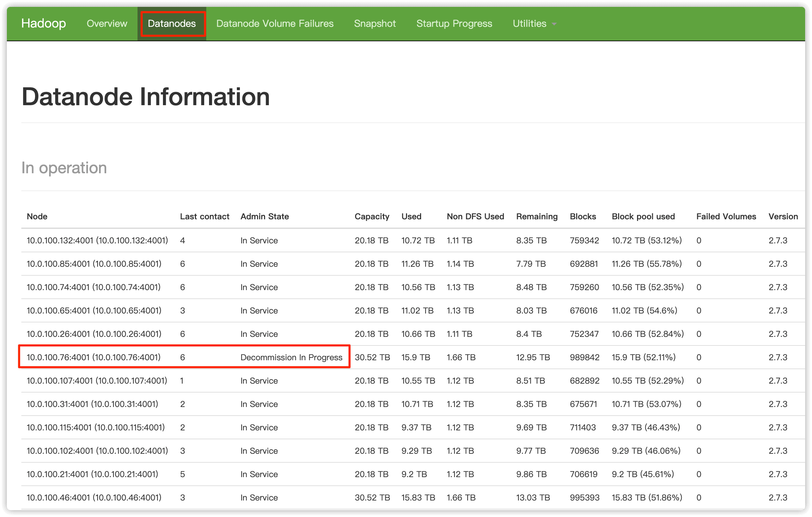Switch to the Snapshot tab
Viewport: 812px width, 517px height.
click(375, 23)
